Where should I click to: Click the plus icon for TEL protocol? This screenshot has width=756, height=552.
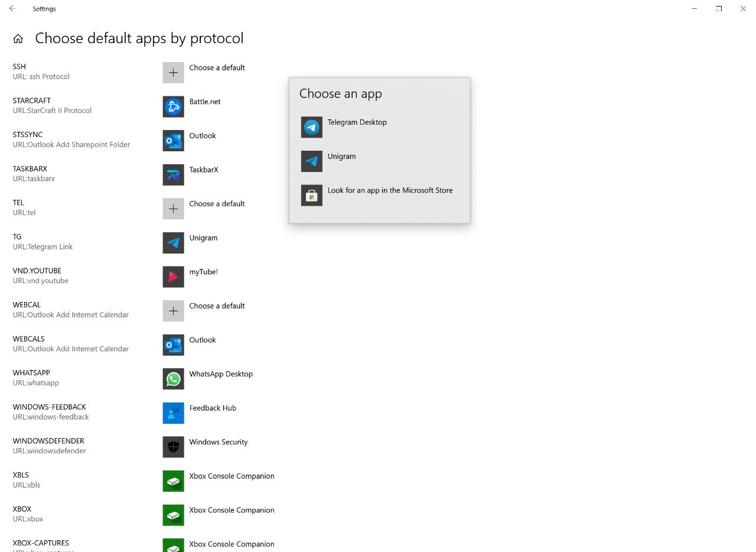[173, 209]
